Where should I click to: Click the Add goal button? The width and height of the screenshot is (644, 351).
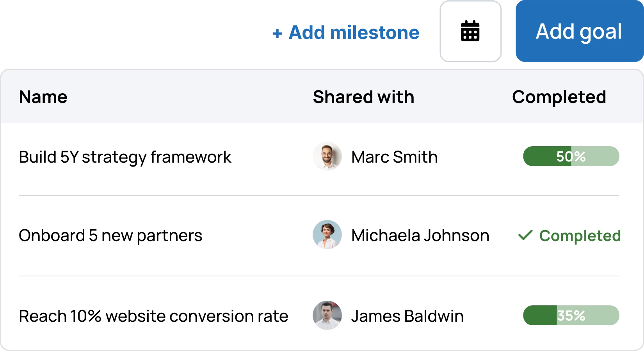579,31
